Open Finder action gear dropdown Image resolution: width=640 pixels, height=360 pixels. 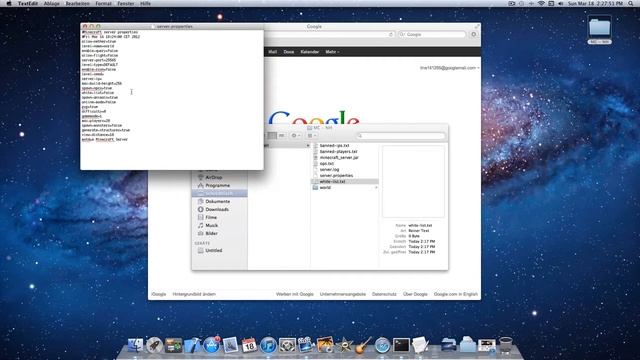coord(296,136)
